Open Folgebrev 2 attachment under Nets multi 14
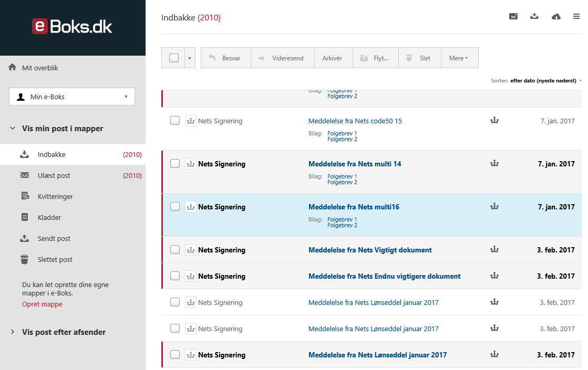Viewport: 588px width, 370px height. (342, 183)
